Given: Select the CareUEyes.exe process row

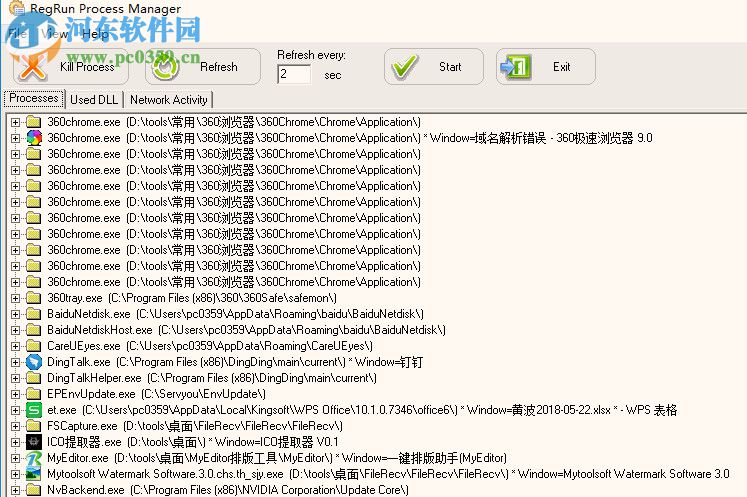Looking at the screenshot, I should point(210,346).
